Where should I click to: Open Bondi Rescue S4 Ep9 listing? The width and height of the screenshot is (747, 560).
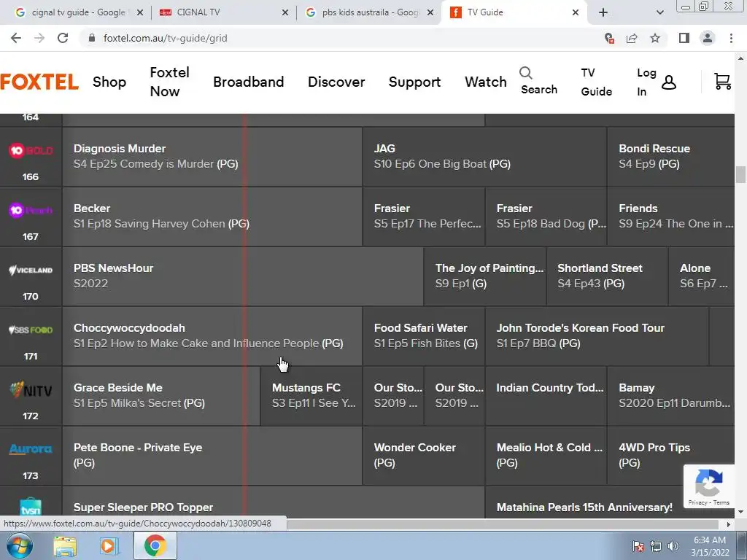point(671,157)
